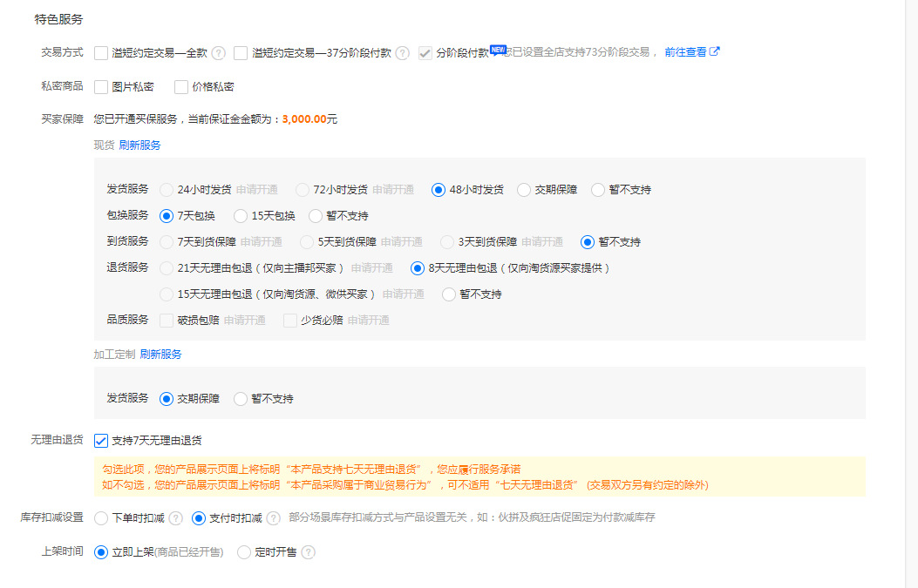918x588 pixels.
Task: Select 15天包换 radio option
Action: (x=241, y=216)
